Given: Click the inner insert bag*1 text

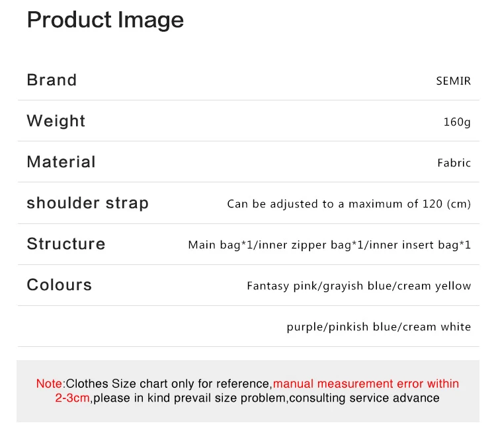Looking at the screenshot, I should pyautogui.click(x=420, y=245).
